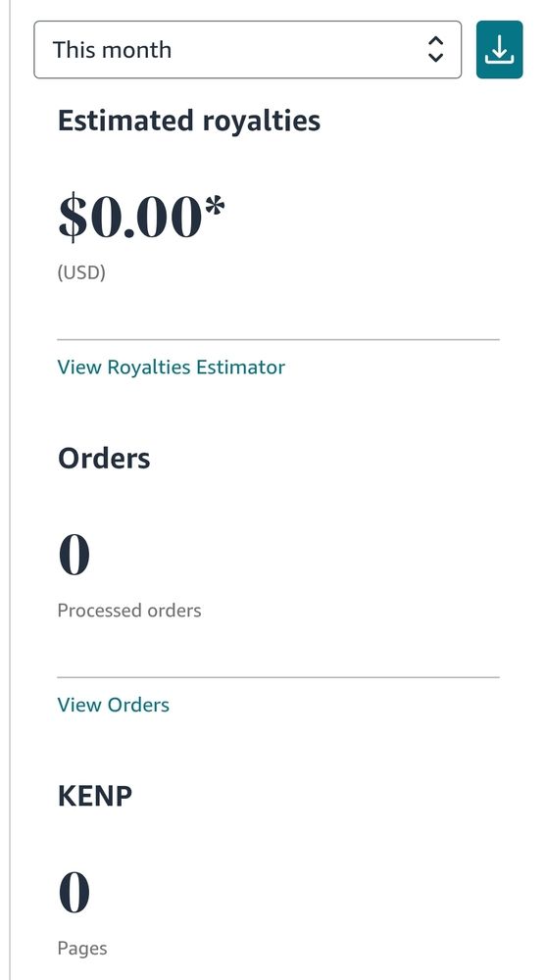Follow the View Orders link

(113, 705)
